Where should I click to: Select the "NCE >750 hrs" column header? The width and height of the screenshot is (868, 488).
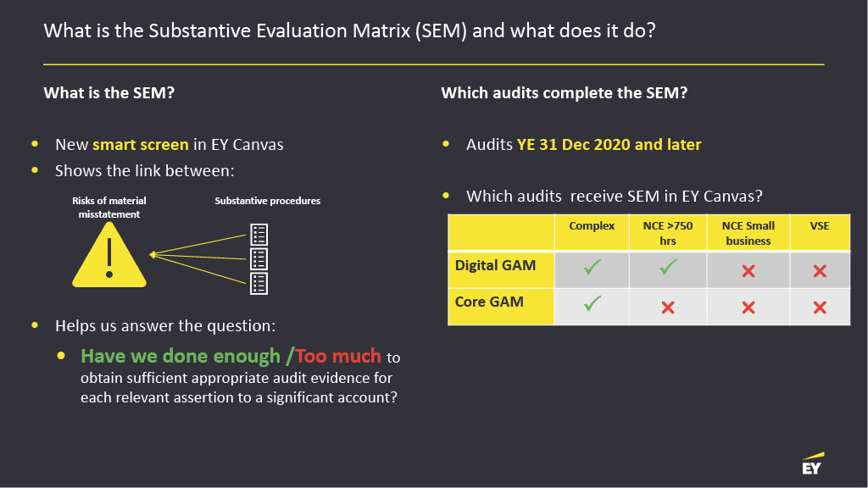coord(668,233)
